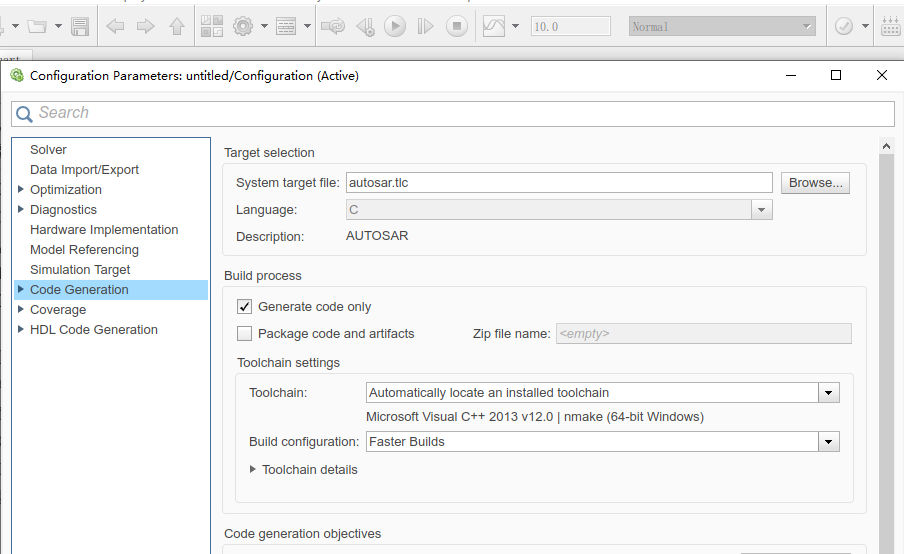Click the Browse... button

tap(815, 183)
